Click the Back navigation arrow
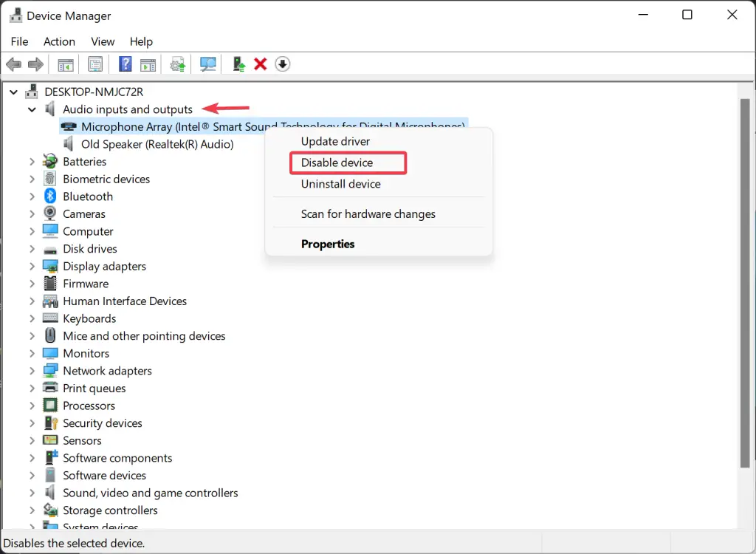Screen dimensions: 756x554 [x=13, y=64]
